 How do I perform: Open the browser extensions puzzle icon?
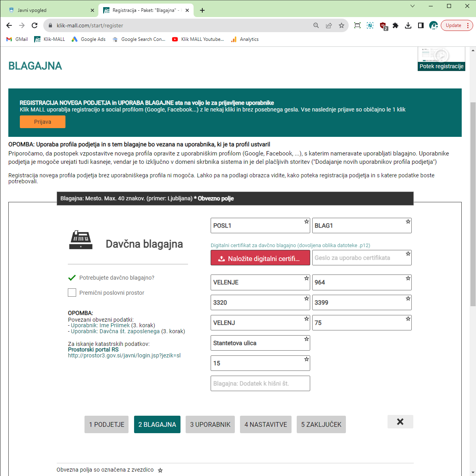coord(395,25)
